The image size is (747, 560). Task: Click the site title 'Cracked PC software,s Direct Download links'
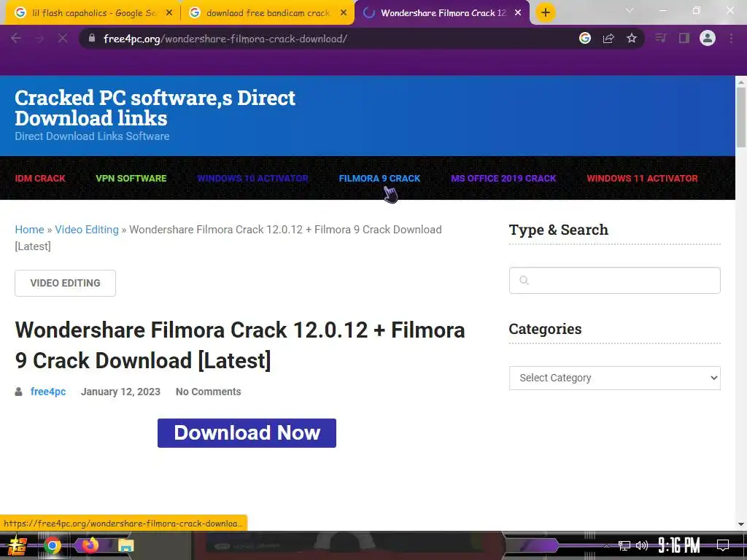pyautogui.click(x=155, y=108)
